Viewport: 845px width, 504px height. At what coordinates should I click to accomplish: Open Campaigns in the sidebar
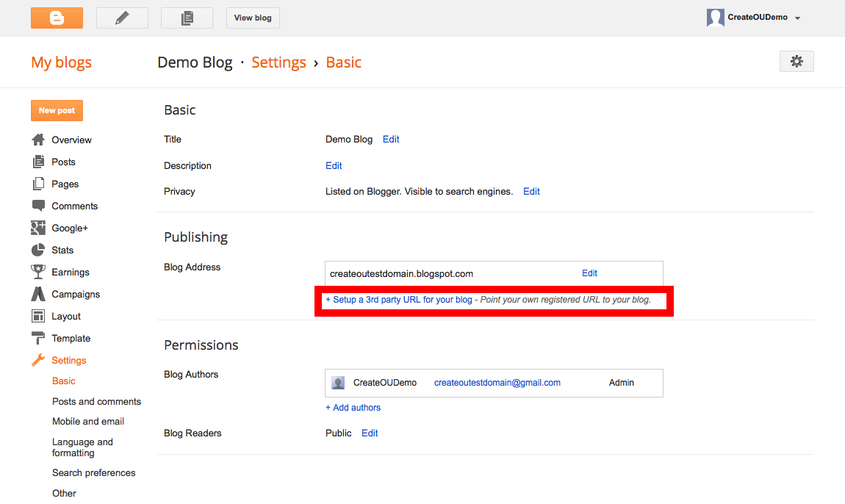point(76,295)
